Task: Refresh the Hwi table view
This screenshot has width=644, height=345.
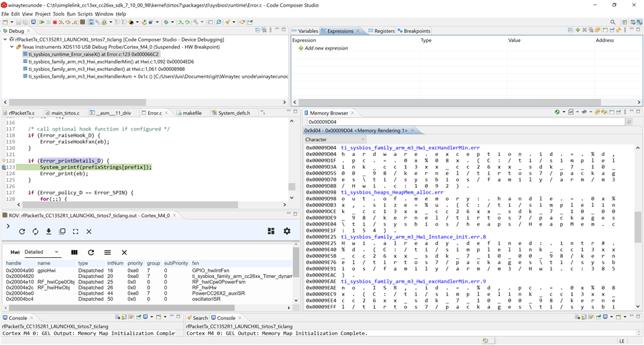Action: (x=91, y=253)
